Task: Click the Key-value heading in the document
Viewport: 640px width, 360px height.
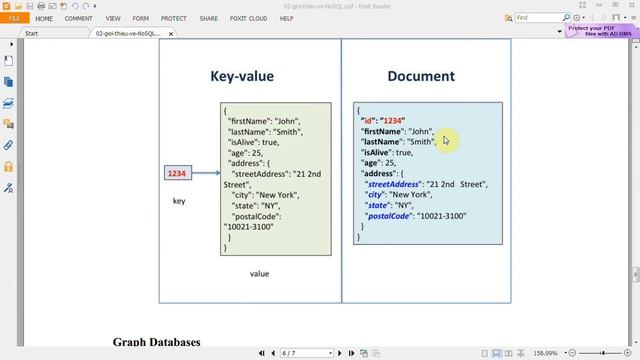Action: point(242,76)
